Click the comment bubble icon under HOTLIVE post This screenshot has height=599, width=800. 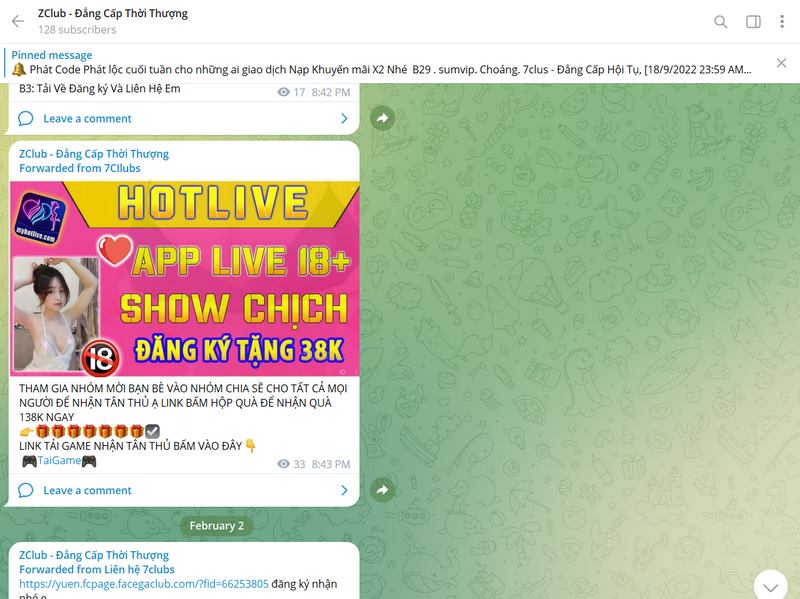pyautogui.click(x=26, y=490)
